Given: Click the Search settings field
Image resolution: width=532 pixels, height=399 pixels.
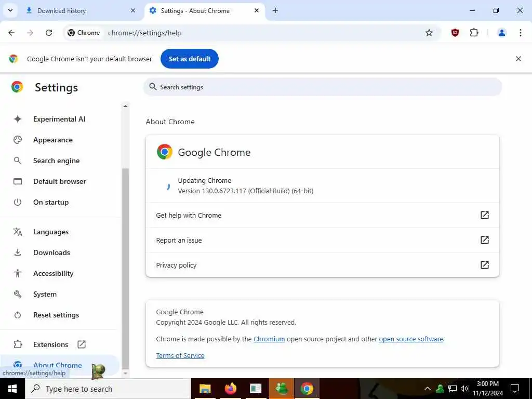Looking at the screenshot, I should [x=322, y=87].
